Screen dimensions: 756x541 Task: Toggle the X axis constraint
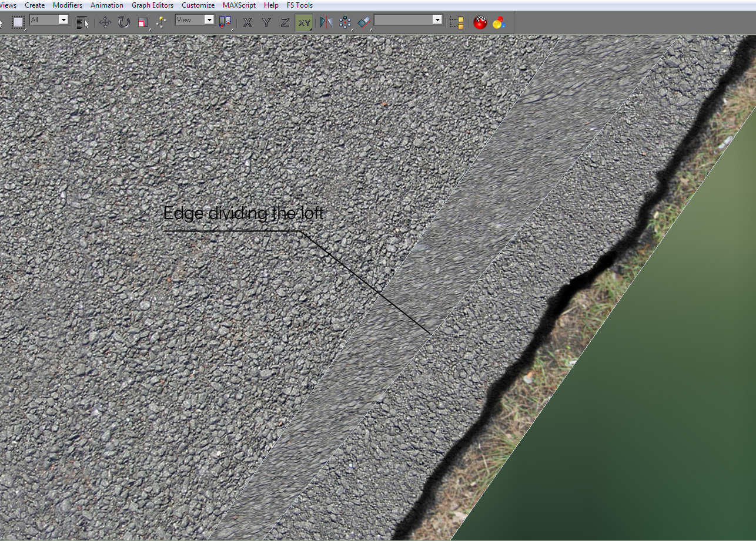click(x=247, y=22)
